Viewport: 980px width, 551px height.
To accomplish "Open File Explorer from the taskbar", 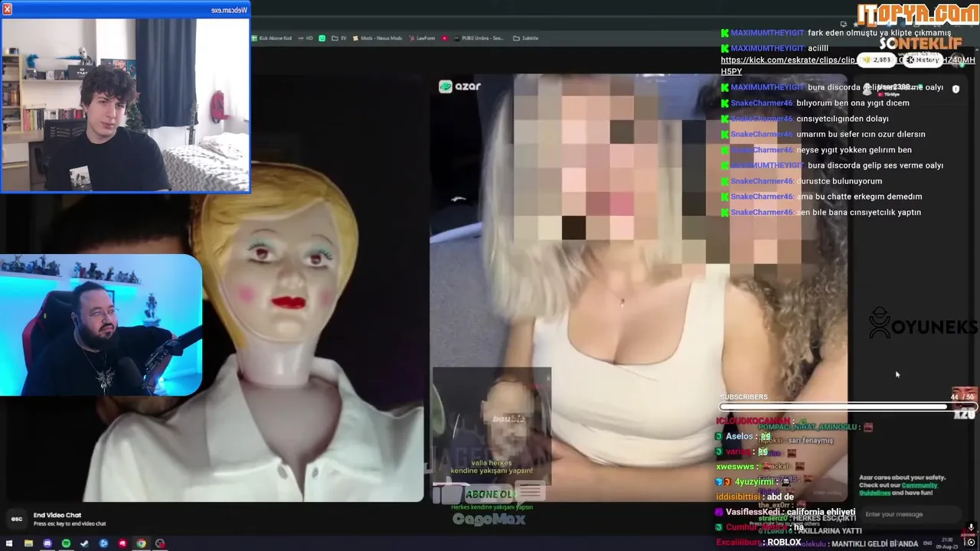I will tap(28, 543).
